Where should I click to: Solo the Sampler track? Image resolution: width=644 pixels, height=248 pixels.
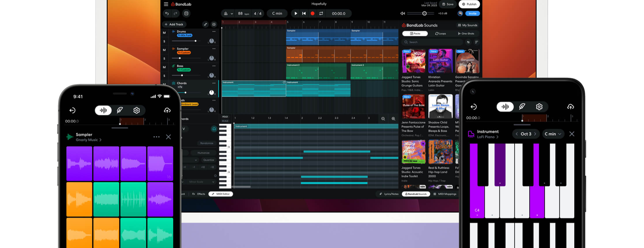(x=164, y=58)
